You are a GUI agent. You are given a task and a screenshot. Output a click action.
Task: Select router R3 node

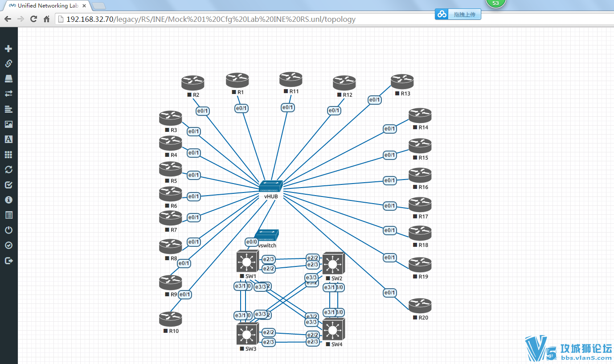click(x=170, y=118)
